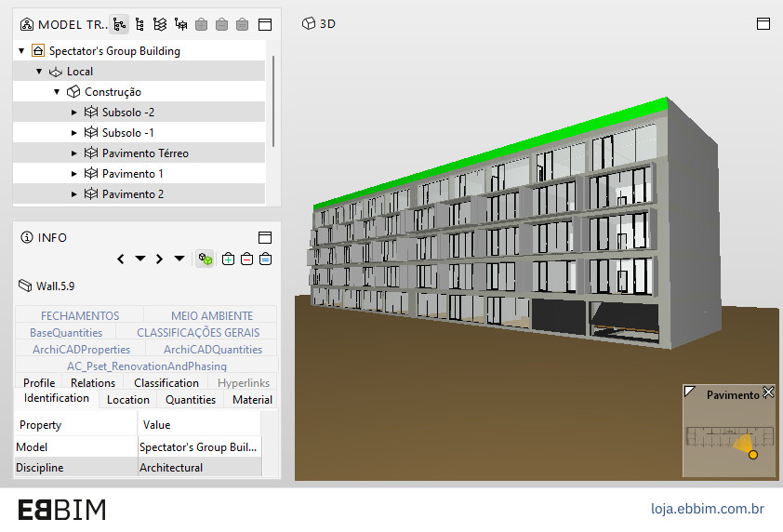The image size is (783, 532).
Task: Collapse the Local tree node
Action: (x=39, y=71)
